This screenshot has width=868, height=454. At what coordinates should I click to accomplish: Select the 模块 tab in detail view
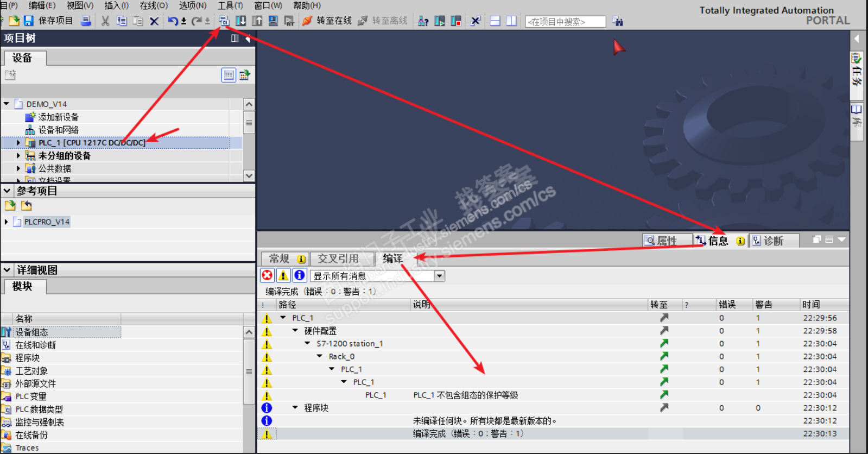point(24,286)
